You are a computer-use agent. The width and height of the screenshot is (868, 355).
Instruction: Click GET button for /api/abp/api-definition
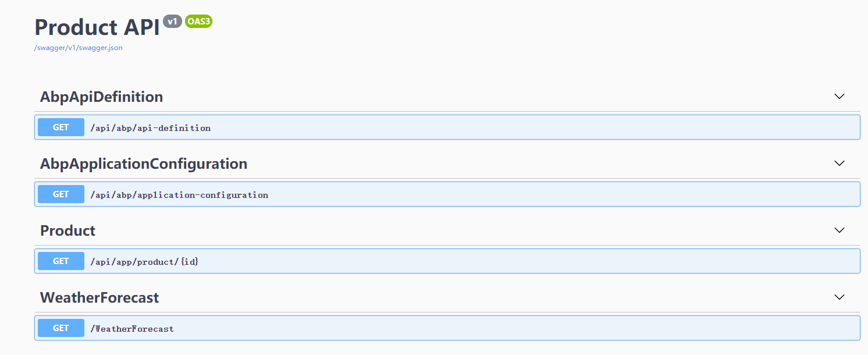(61, 127)
